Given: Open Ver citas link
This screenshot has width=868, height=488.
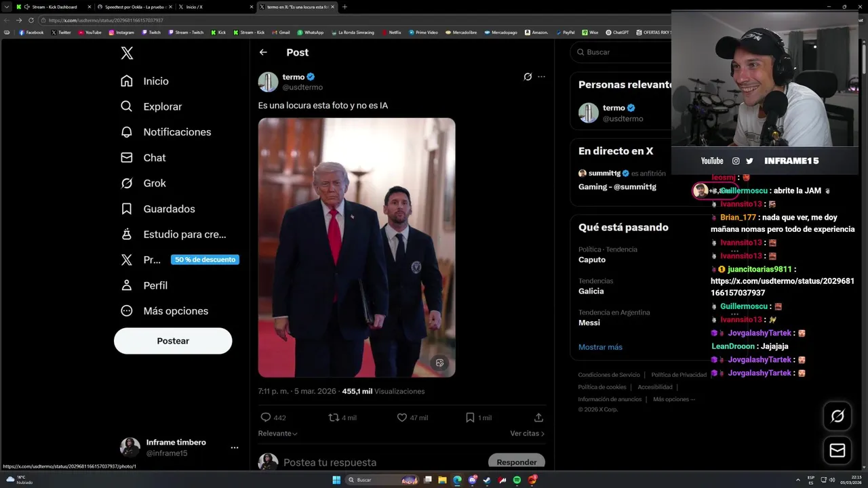Looking at the screenshot, I should pos(527,433).
